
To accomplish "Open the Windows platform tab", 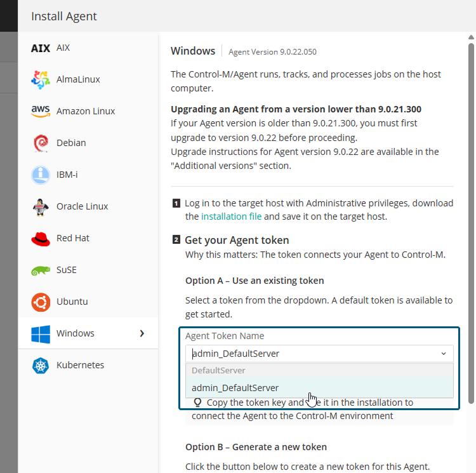I will pos(76,333).
